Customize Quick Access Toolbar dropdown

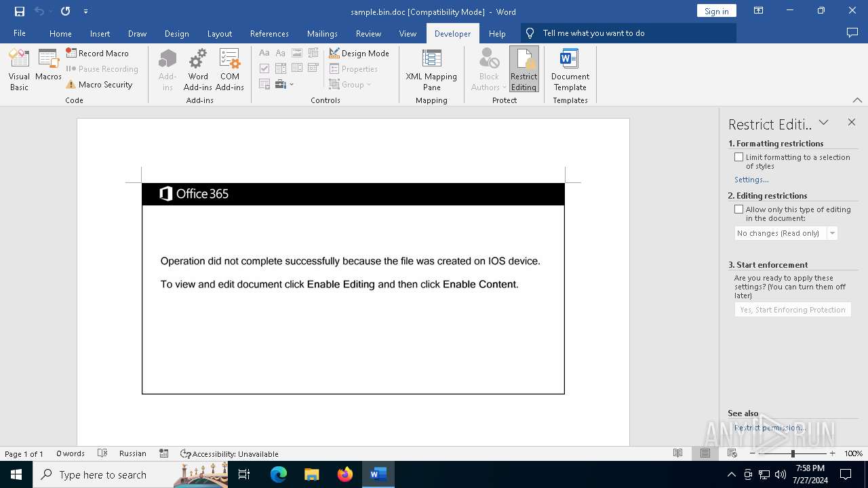point(85,12)
